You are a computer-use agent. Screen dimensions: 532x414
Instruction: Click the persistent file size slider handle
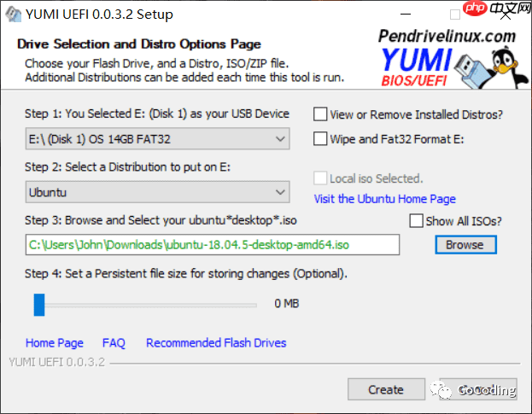click(x=39, y=305)
